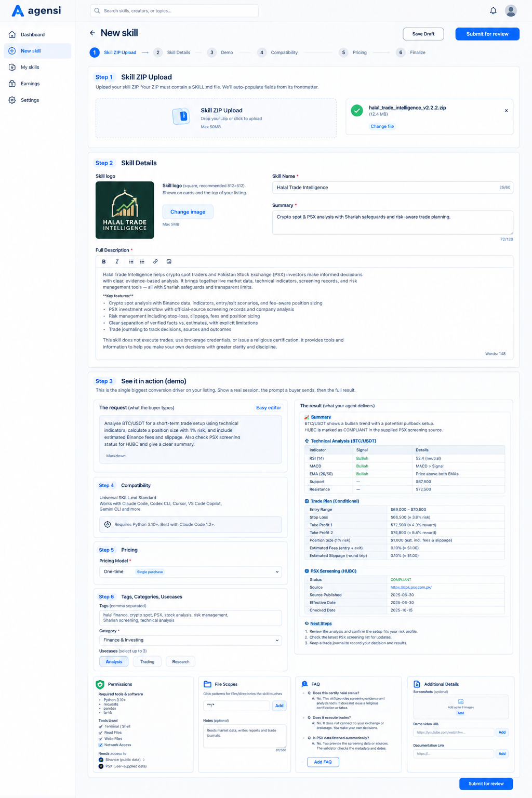Viewport: 532px width, 798px height.
Task: Select the Analysis usecase chip
Action: (x=114, y=661)
